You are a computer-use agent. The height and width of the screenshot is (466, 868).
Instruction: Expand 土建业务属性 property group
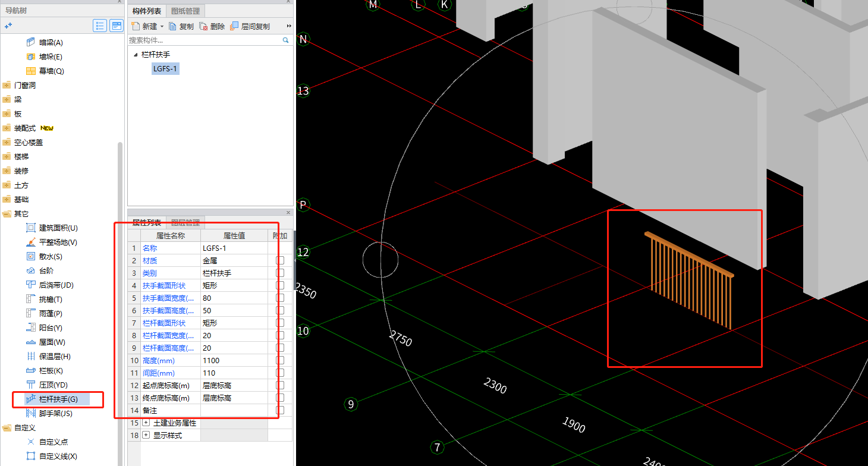tap(146, 423)
